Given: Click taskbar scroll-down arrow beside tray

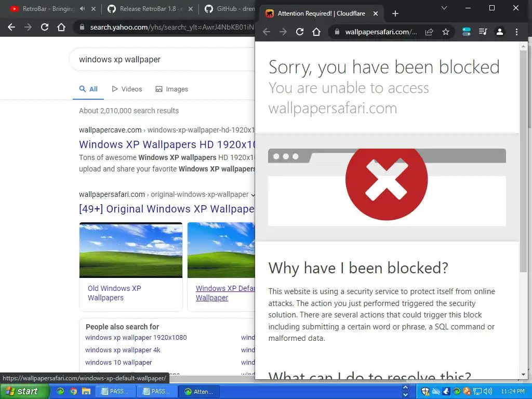Looking at the screenshot, I should click(x=405, y=395).
